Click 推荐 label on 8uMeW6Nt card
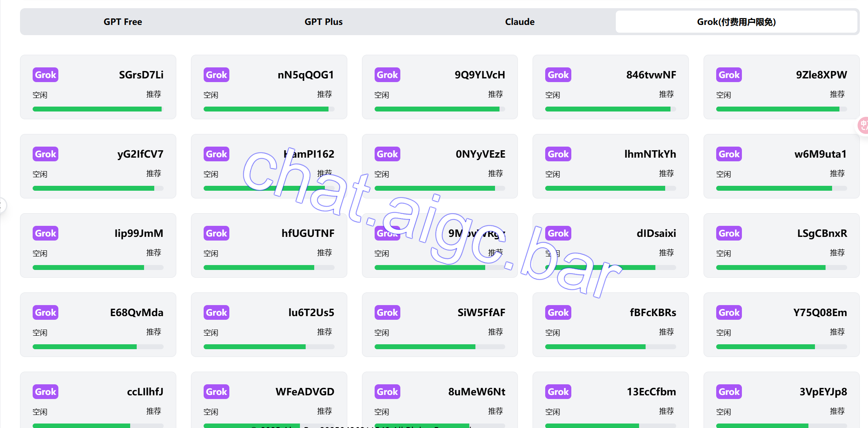This screenshot has height=428, width=868. (495, 411)
